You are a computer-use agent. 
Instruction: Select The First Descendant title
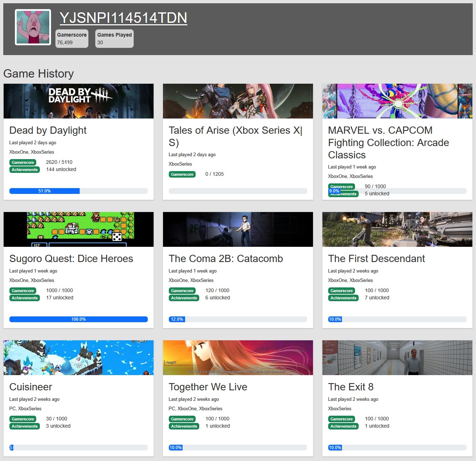click(x=376, y=259)
